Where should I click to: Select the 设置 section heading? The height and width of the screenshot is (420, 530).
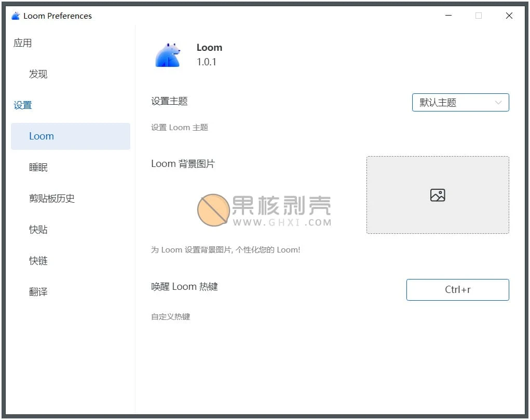pos(23,105)
